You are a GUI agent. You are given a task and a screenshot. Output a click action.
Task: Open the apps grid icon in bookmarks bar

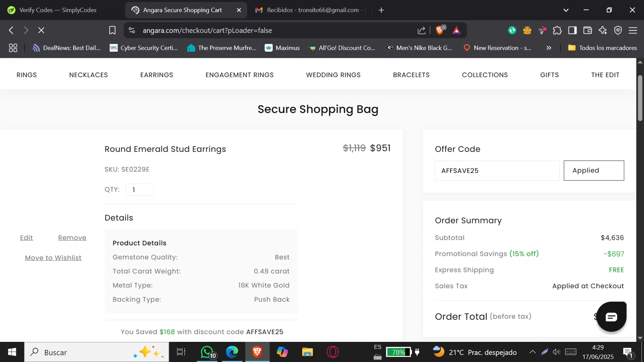[x=13, y=48]
